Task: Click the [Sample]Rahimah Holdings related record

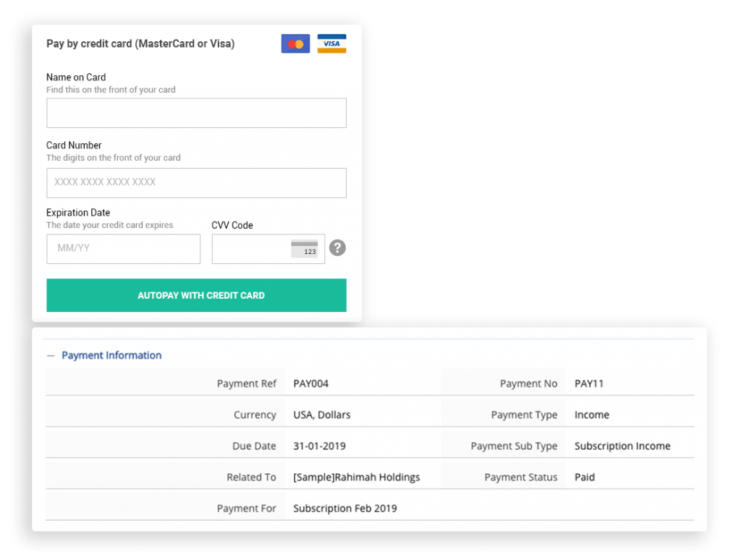Action: pos(355,477)
